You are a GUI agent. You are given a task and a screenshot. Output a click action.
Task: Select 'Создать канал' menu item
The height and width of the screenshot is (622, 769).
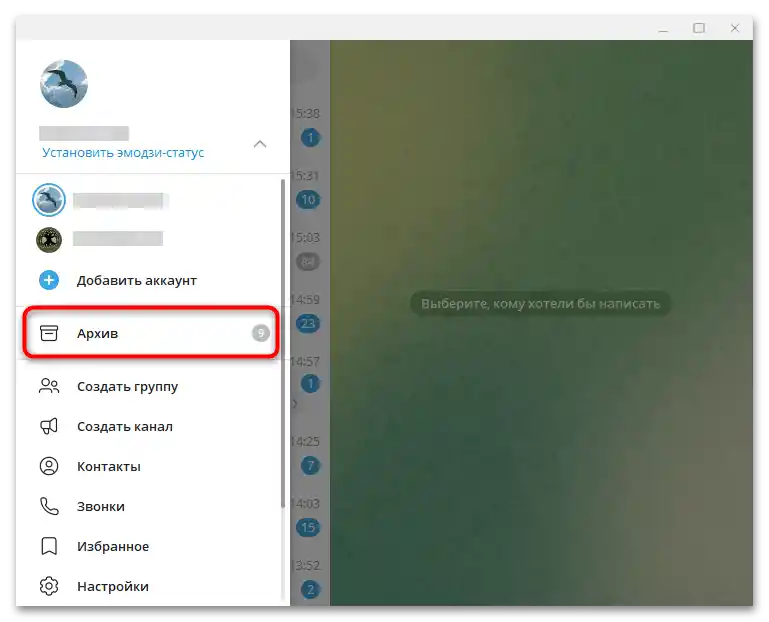pos(149,426)
